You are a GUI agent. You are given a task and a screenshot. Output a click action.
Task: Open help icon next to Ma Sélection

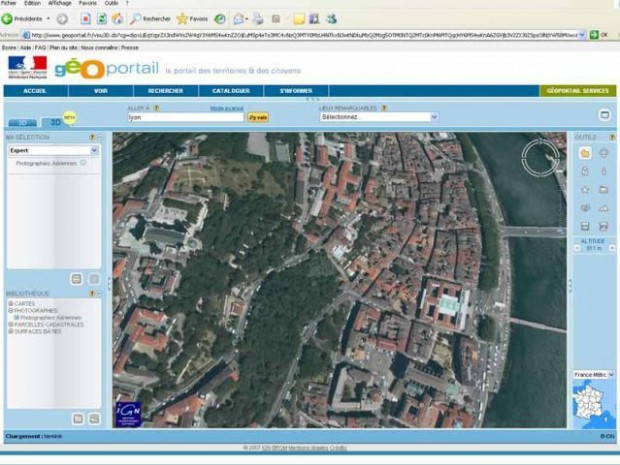[92, 137]
